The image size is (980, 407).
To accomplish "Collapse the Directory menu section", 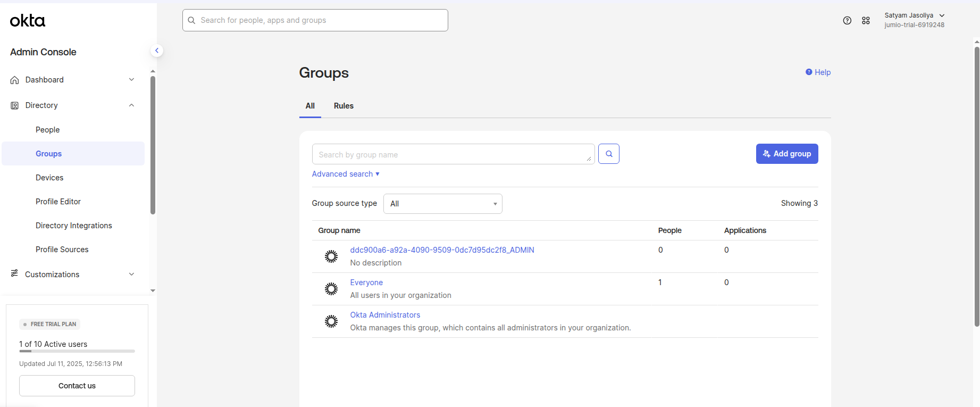I will click(131, 105).
